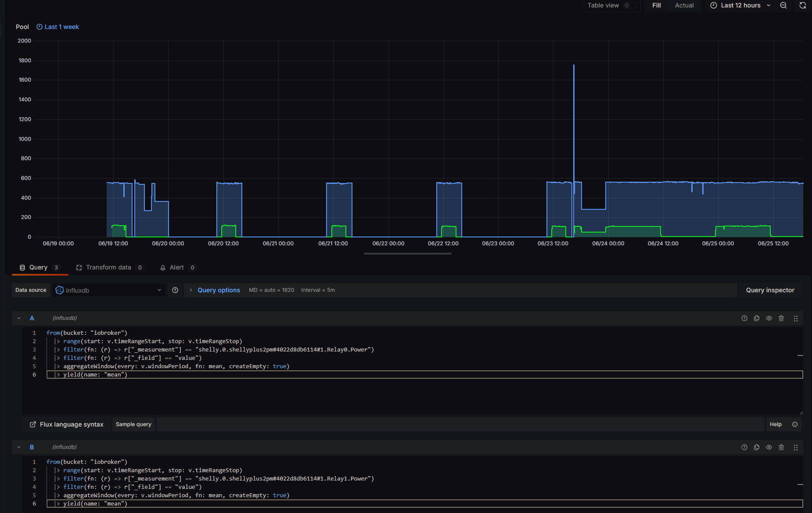This screenshot has width=812, height=513.
Task: Toggle visibility of query B
Action: click(769, 447)
